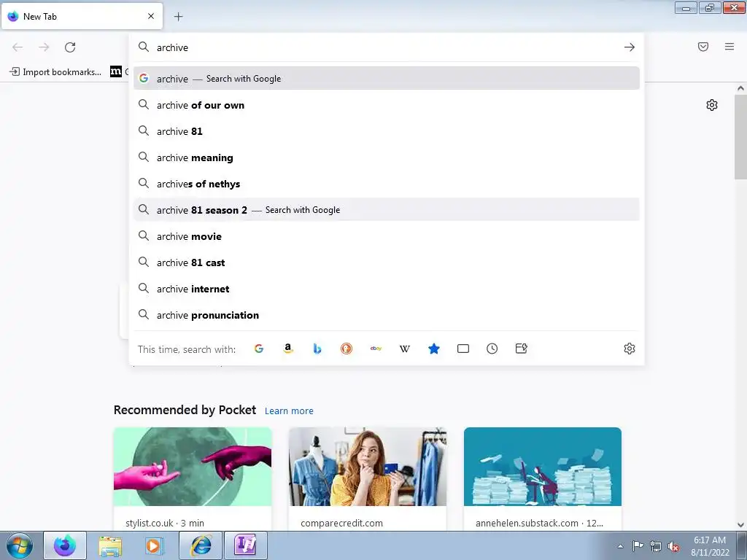Search this time with Bing
This screenshot has width=747, height=560.
coord(317,349)
